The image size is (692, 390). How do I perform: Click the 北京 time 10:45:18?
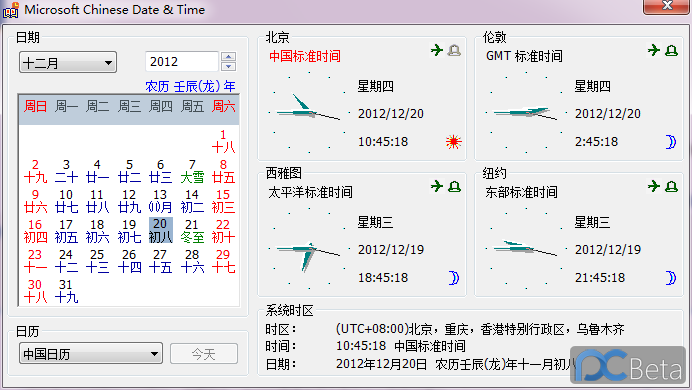click(383, 142)
